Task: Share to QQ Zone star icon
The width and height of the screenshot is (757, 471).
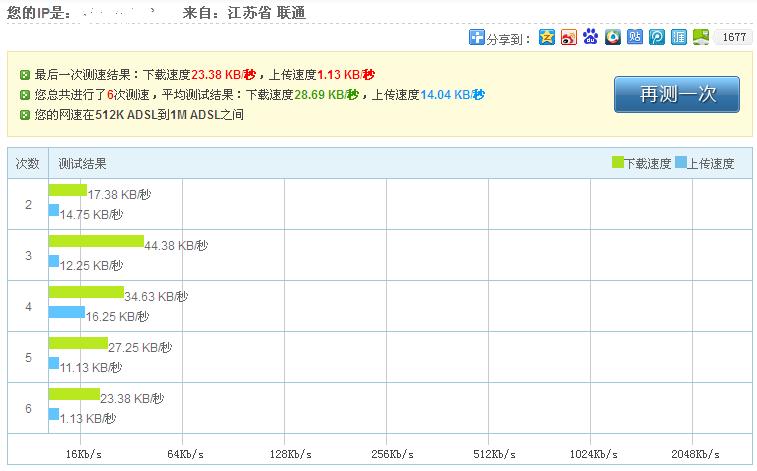Action: pos(547,37)
